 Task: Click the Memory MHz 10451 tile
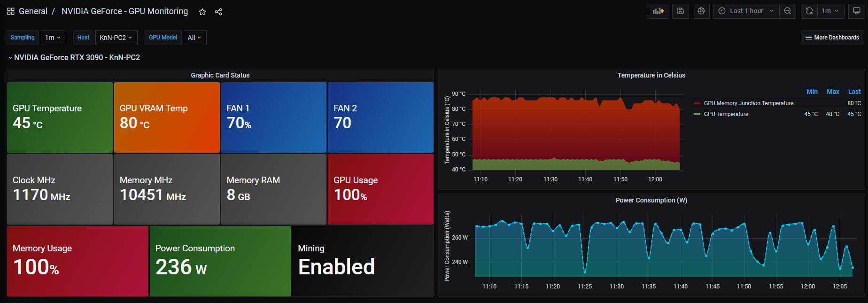click(x=167, y=189)
